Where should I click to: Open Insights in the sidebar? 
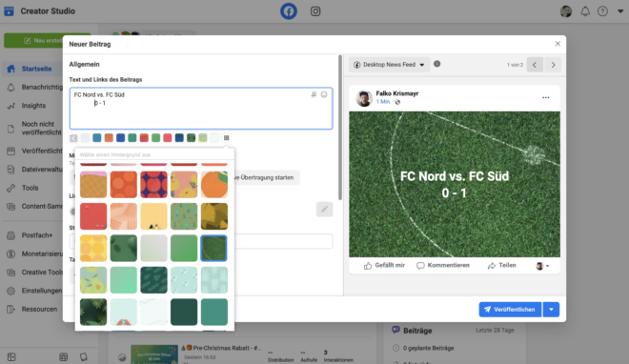tap(33, 106)
